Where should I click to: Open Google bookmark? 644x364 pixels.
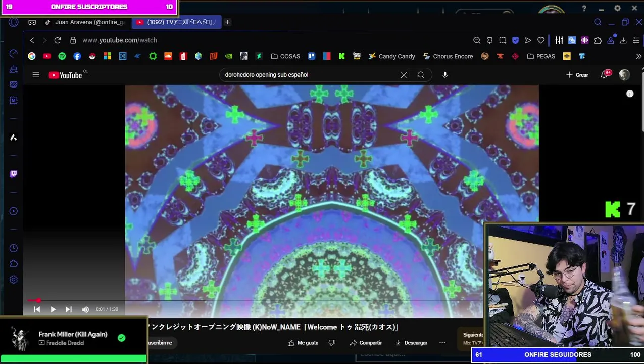click(32, 56)
